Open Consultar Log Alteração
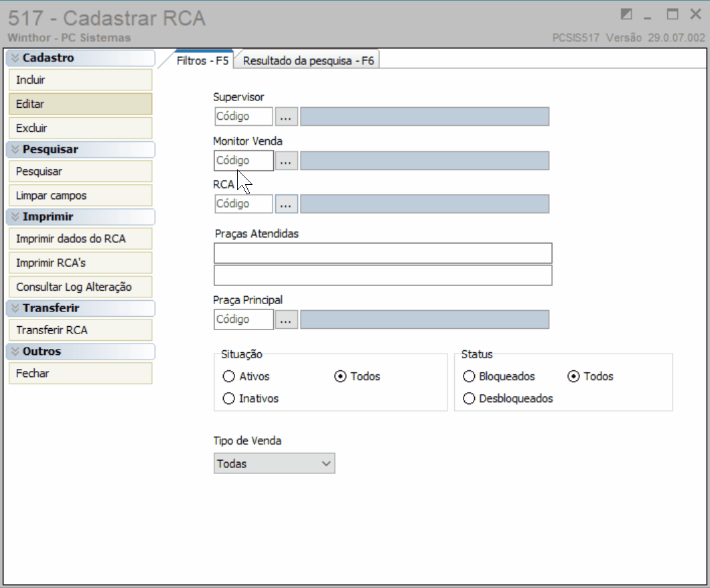This screenshot has height=588, width=710. tap(80, 287)
